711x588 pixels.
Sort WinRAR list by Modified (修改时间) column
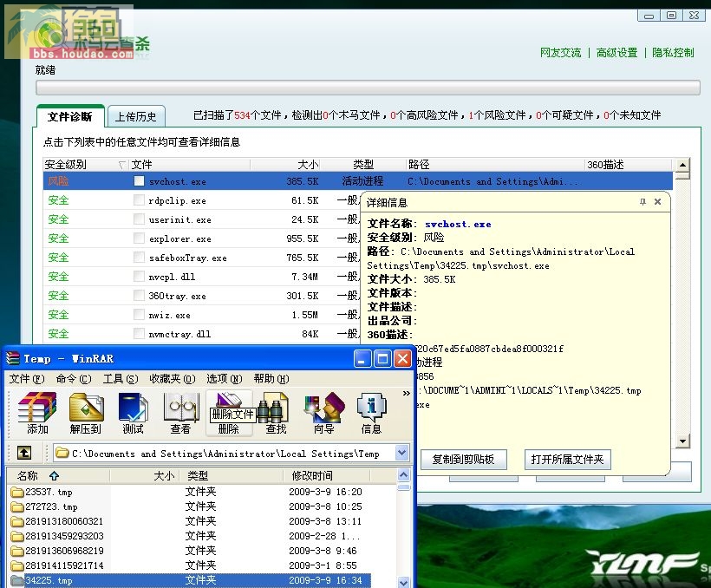click(327, 475)
